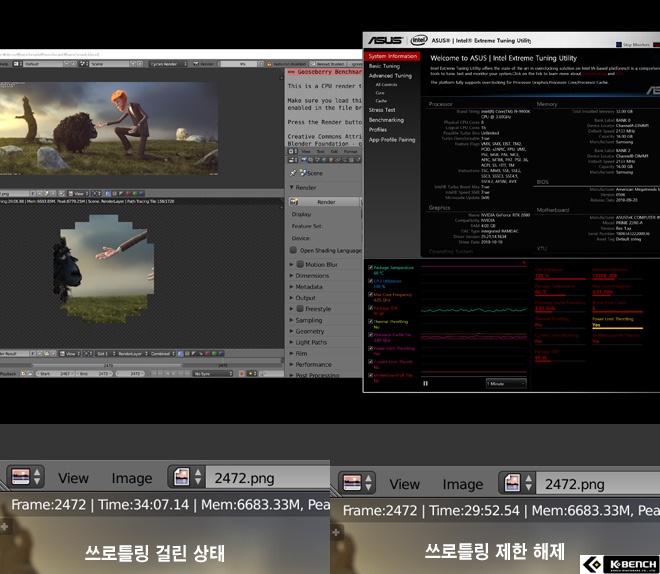Screen dimensions: 660x574
Task: Open the RenderLayer dropdown
Action: (132, 354)
